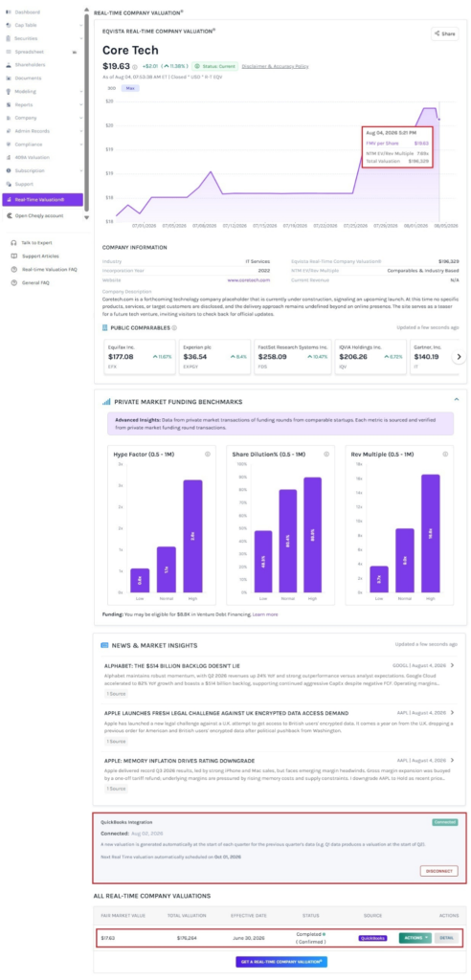This screenshot has height=980, width=471.
Task: Click the Company sidebar icon
Action: pos(8,118)
